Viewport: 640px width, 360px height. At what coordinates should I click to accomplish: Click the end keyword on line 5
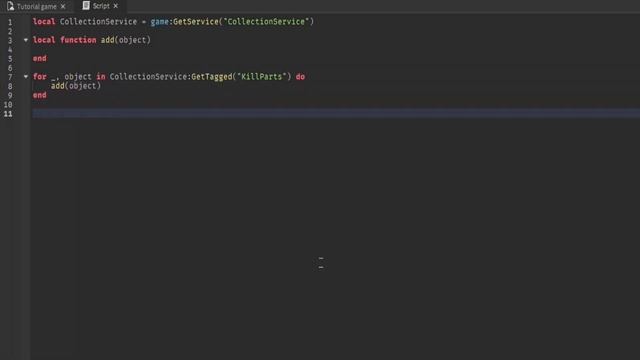[40, 58]
